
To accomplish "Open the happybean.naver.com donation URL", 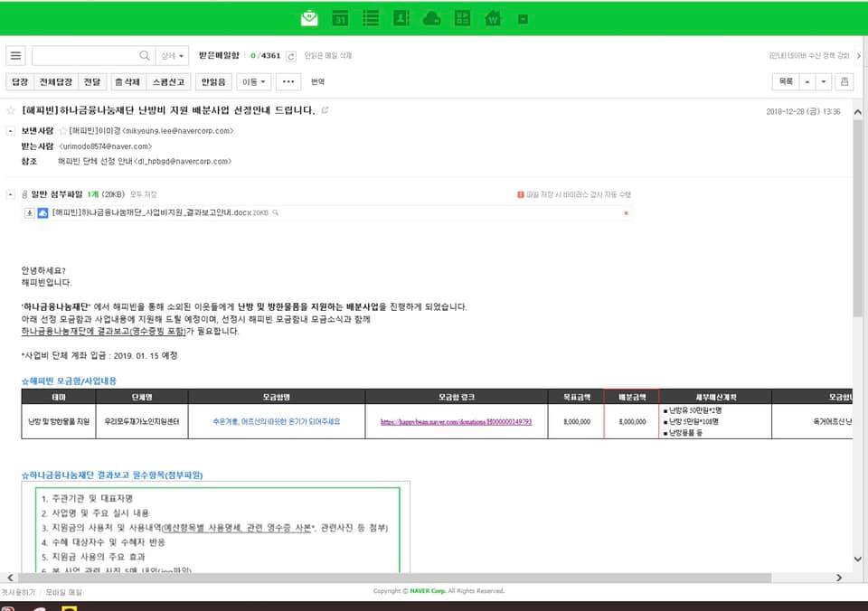I will (x=456, y=422).
